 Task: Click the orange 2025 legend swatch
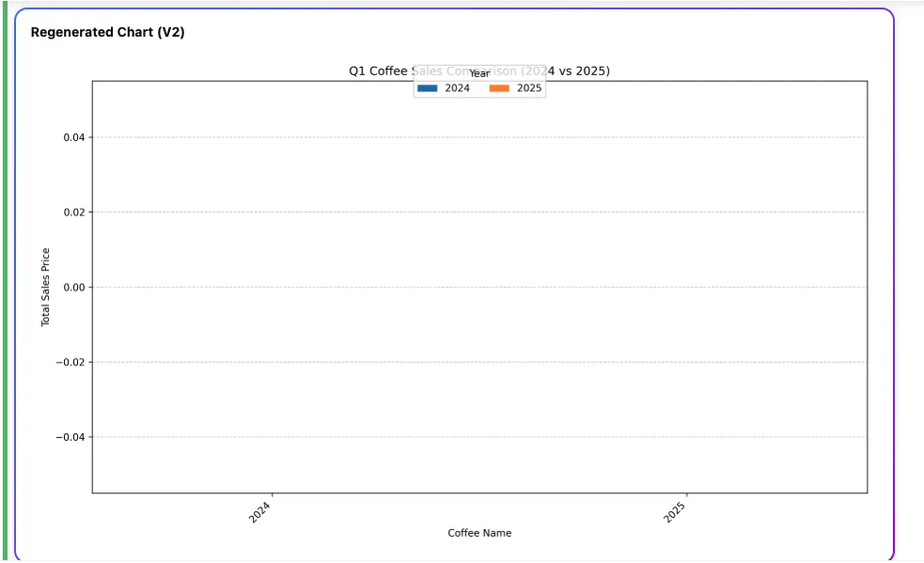point(499,88)
